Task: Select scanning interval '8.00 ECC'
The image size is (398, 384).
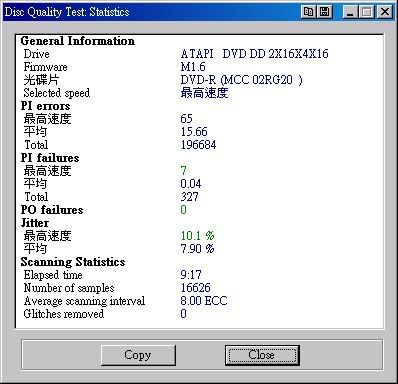Action: click(204, 301)
